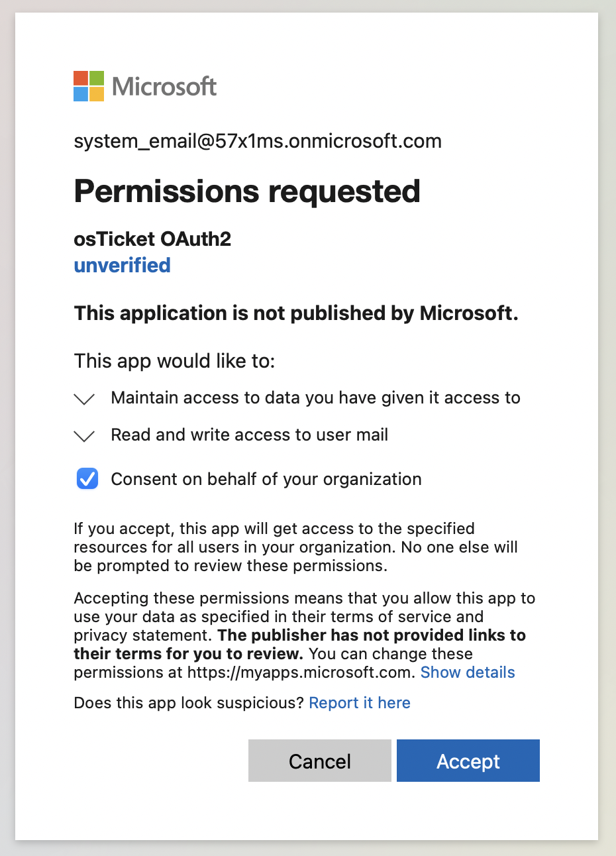The image size is (616, 856).
Task: Expand the Maintain access permission chevron
Action: [84, 399]
